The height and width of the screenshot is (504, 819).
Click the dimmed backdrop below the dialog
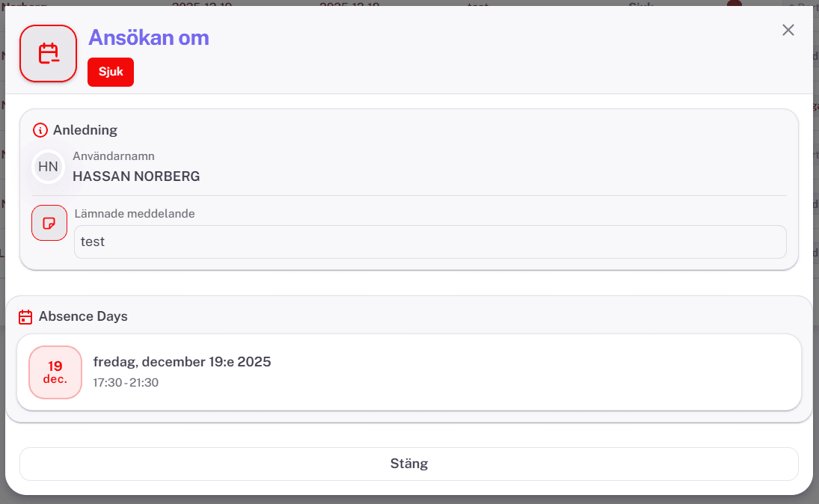[x=409, y=500]
